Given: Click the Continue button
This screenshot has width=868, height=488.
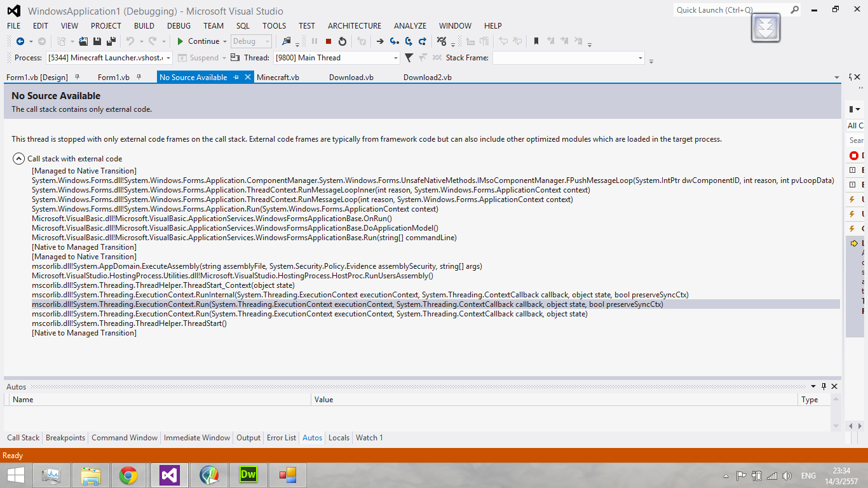Looking at the screenshot, I should click(x=198, y=41).
